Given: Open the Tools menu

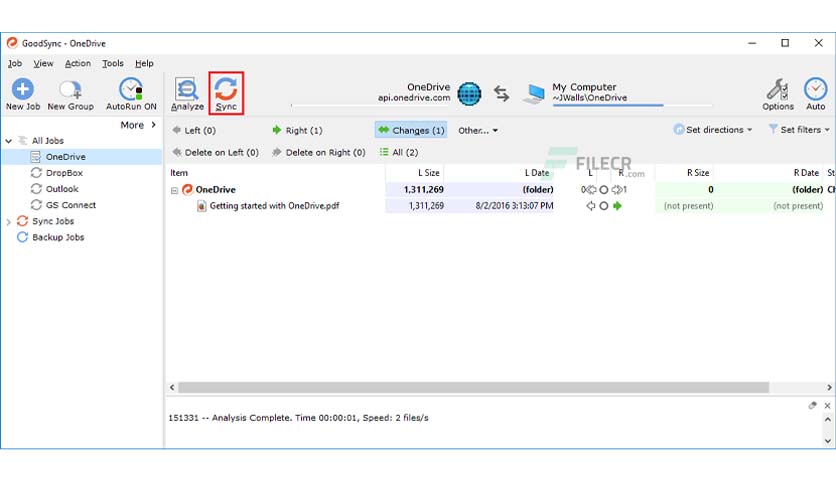Looking at the screenshot, I should point(113,63).
